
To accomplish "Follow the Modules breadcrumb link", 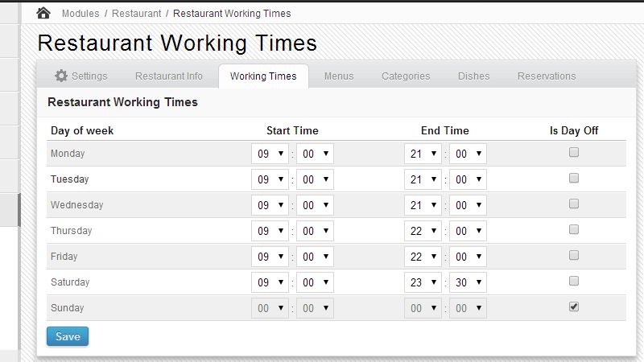I will pos(80,14).
